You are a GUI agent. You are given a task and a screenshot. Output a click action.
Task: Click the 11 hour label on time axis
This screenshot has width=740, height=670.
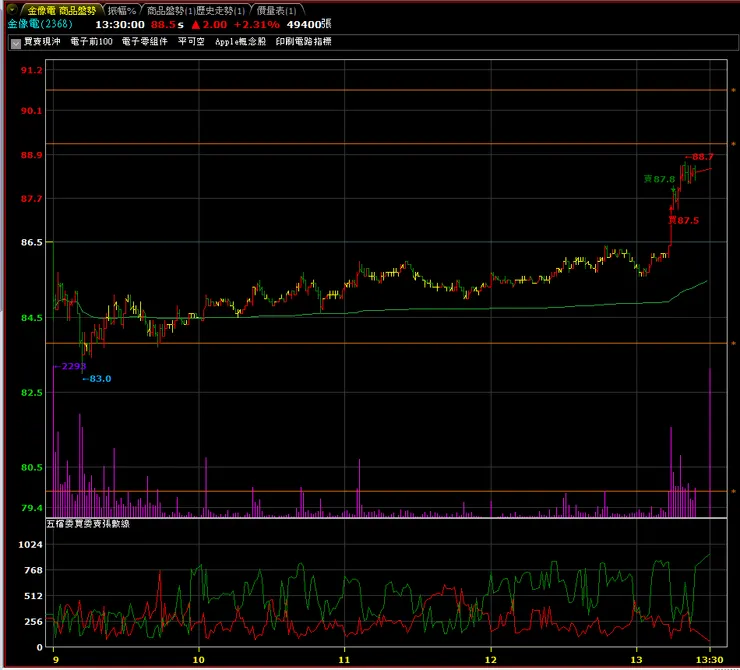click(x=345, y=660)
